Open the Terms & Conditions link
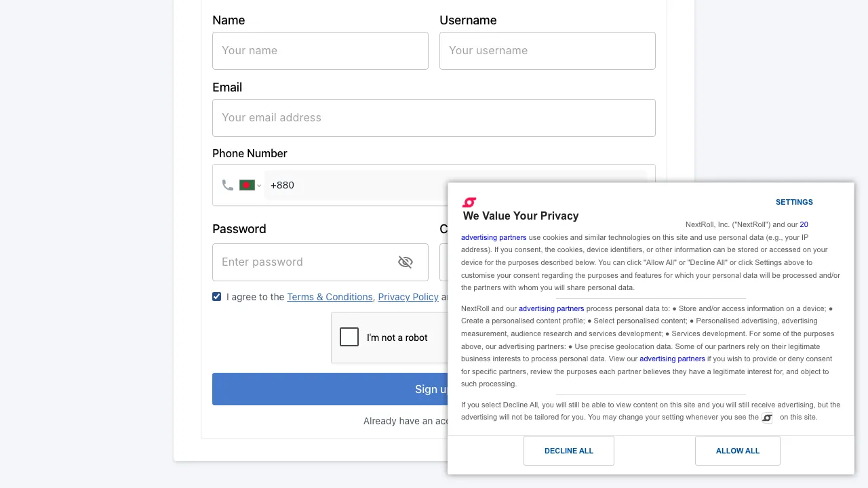This screenshot has width=868, height=488. tap(330, 297)
